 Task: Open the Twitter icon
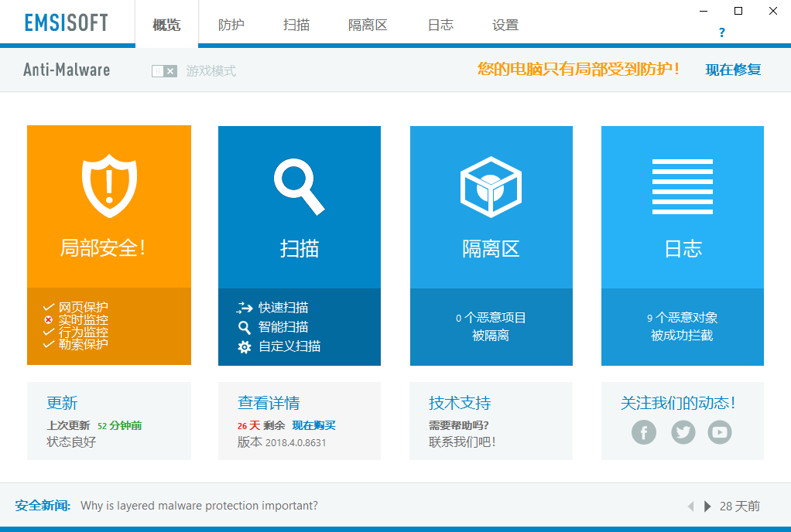[683, 431]
